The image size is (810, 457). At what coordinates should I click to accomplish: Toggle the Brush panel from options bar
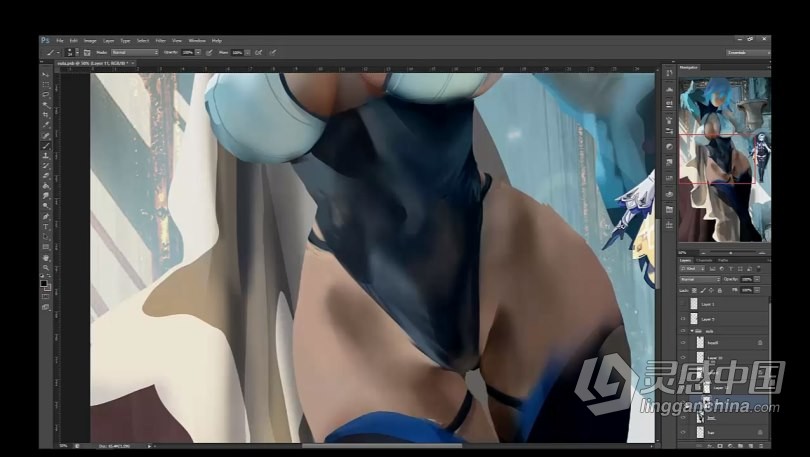pyautogui.click(x=87, y=53)
